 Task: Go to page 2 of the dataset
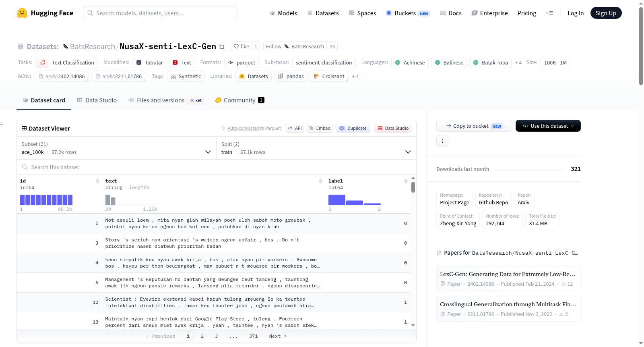(202, 336)
